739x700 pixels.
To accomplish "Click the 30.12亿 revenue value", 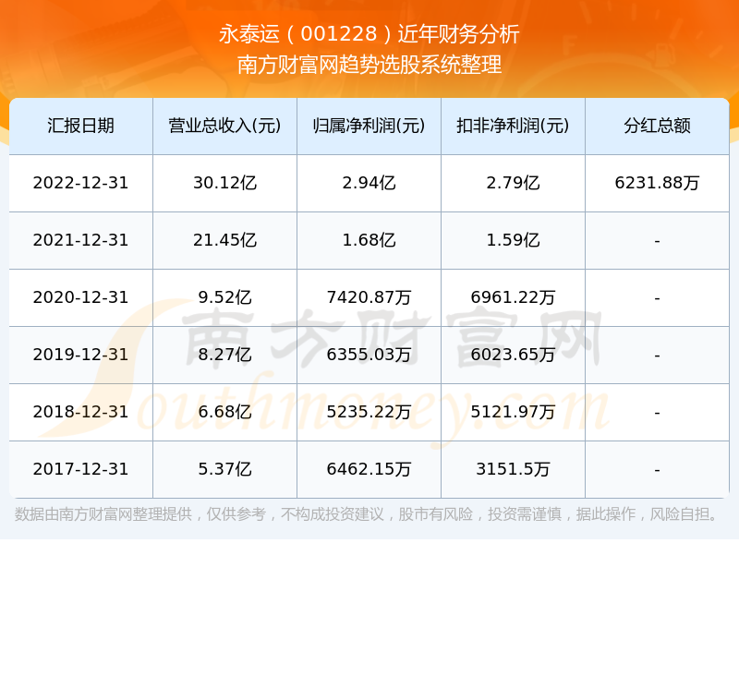I will pos(224,183).
